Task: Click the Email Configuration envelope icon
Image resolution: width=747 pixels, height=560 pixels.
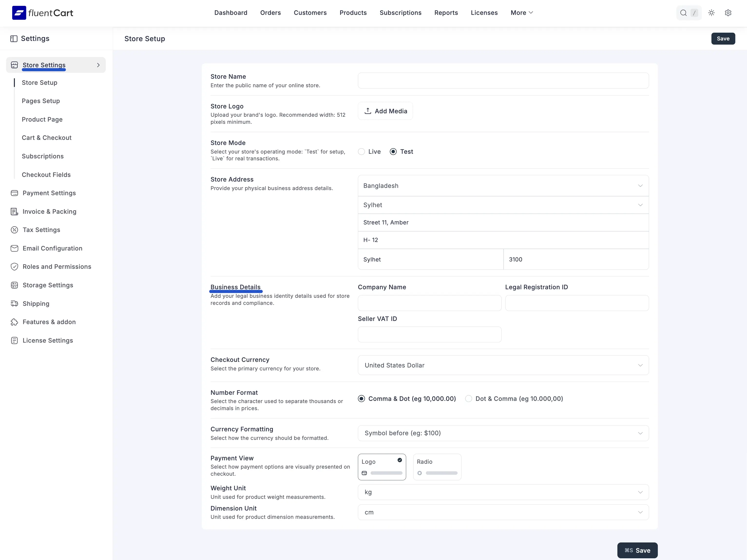Action: click(x=14, y=248)
